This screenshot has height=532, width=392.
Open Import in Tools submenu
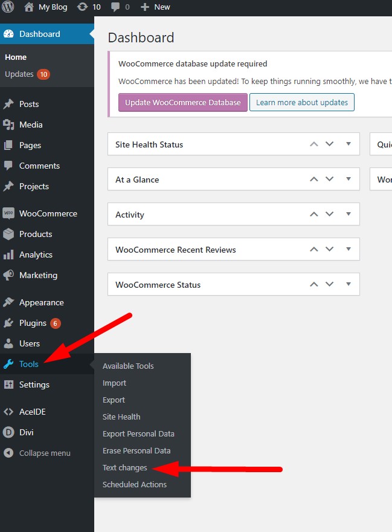(114, 383)
